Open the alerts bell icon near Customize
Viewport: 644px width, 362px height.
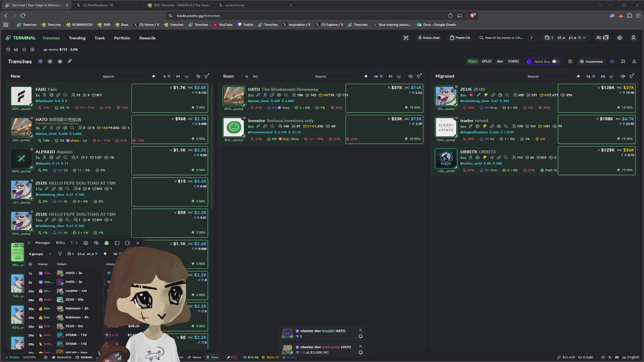click(634, 62)
